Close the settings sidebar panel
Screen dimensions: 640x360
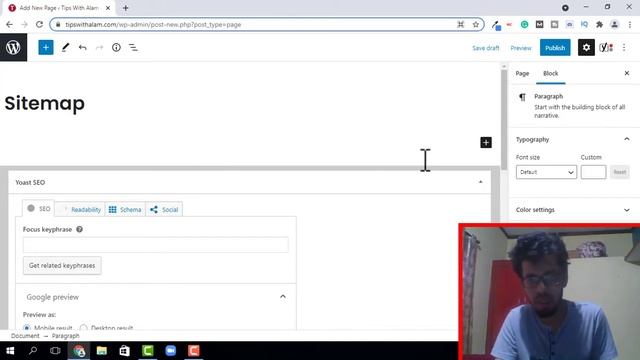(x=627, y=73)
